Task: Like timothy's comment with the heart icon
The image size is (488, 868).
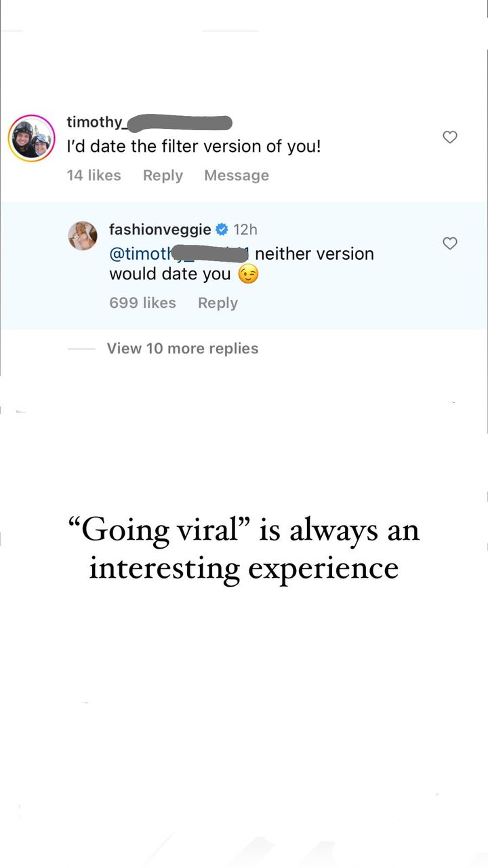Action: pyautogui.click(x=450, y=137)
